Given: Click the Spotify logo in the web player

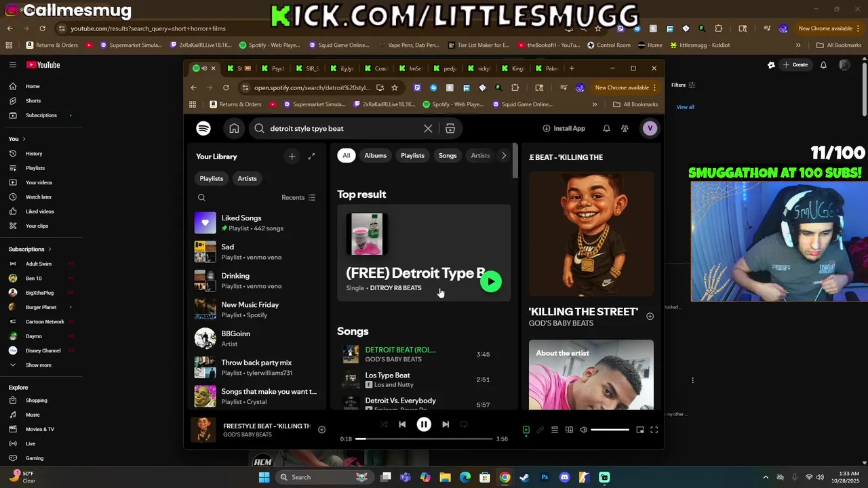Looking at the screenshot, I should coord(203,128).
